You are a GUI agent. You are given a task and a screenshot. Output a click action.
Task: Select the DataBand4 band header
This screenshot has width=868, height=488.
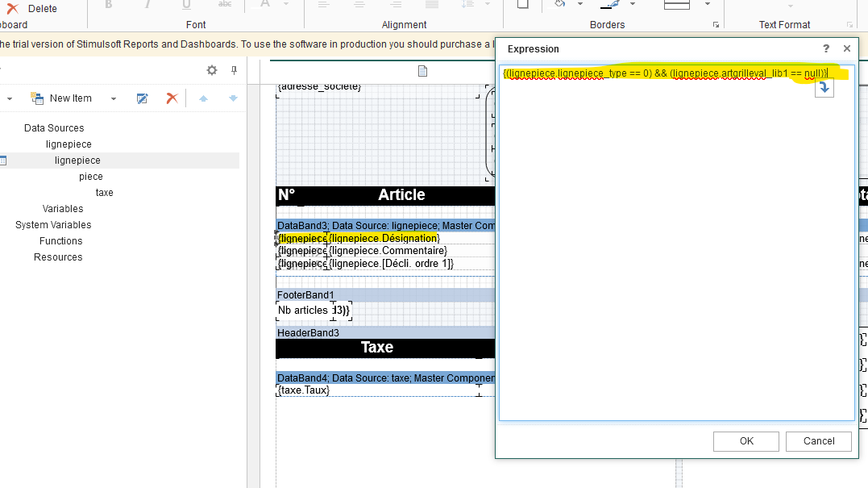[386, 377]
